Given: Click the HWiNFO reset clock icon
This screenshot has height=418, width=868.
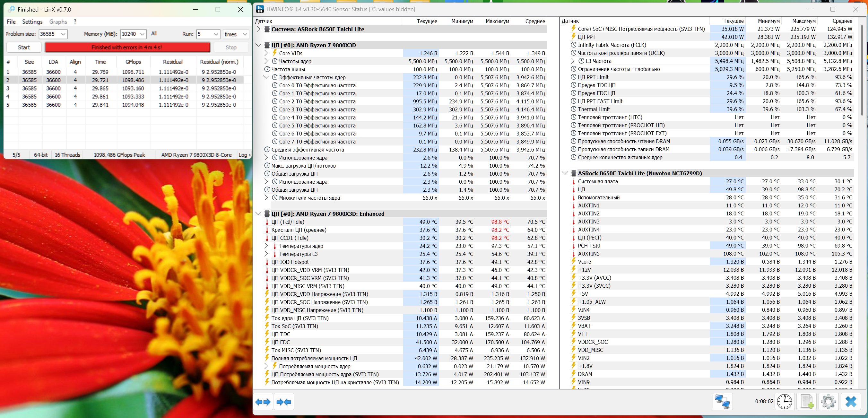Looking at the screenshot, I should 784,402.
